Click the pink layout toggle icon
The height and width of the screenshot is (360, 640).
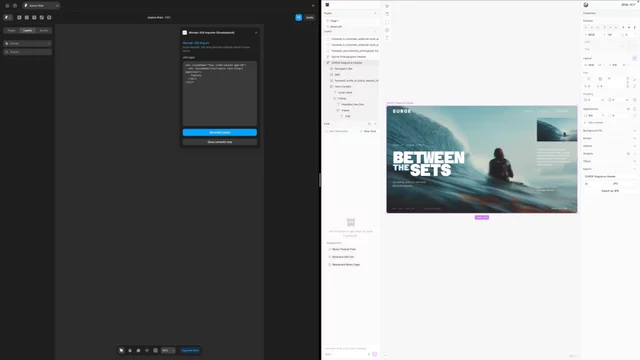tap(634, 58)
